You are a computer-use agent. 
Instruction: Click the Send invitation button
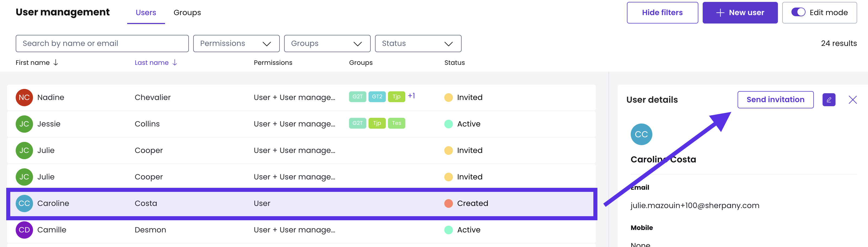coord(775,100)
